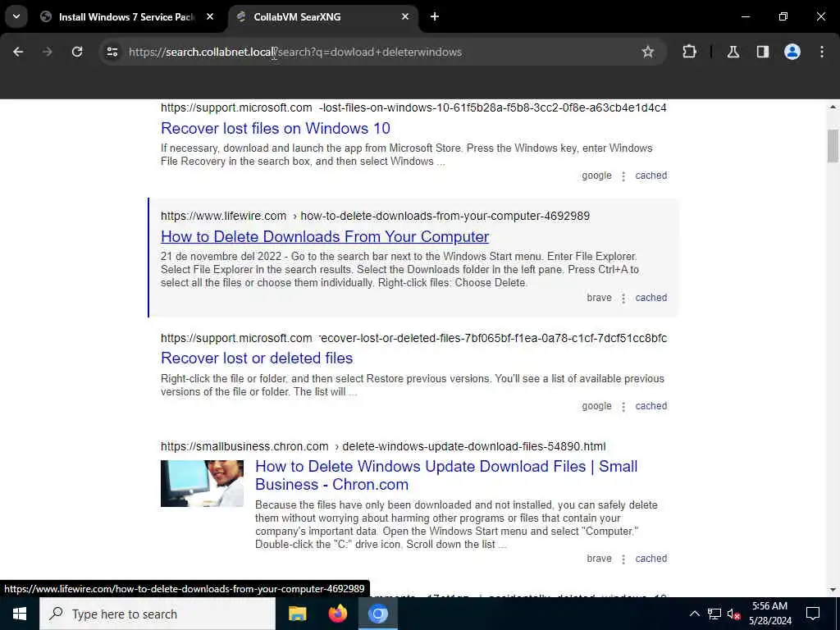The height and width of the screenshot is (630, 840).
Task: Click the taskbar search box
Action: (157, 614)
